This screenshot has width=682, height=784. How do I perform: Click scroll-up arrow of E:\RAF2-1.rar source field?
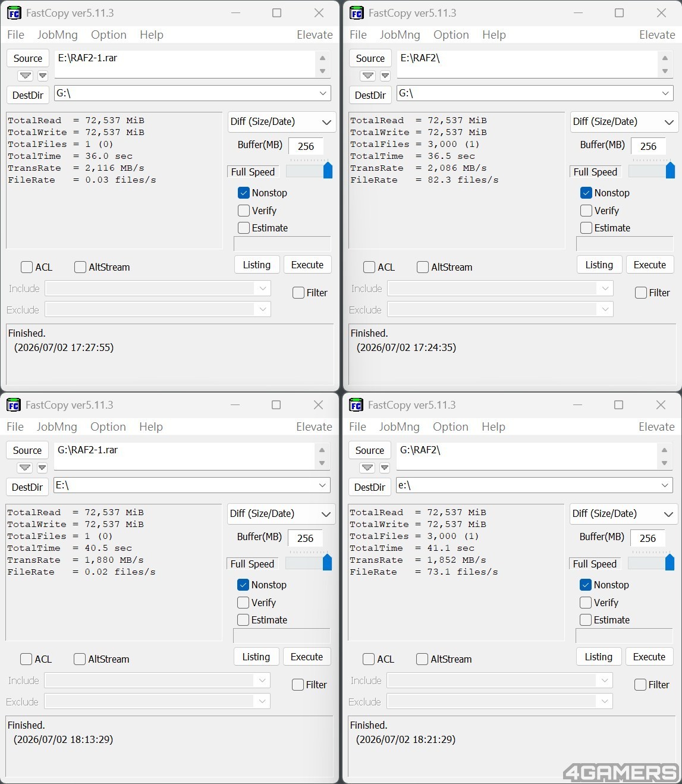click(x=322, y=58)
